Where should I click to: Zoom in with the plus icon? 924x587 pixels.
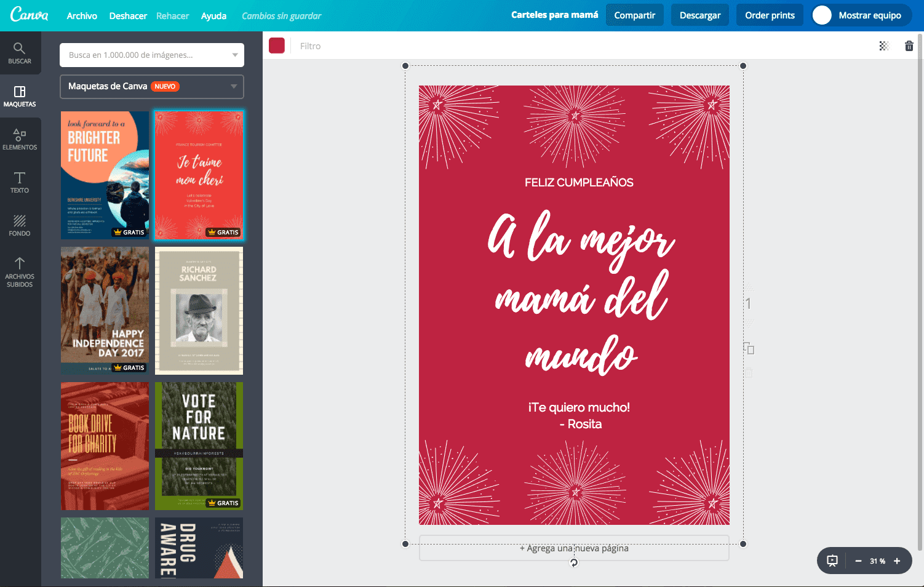coord(897,561)
